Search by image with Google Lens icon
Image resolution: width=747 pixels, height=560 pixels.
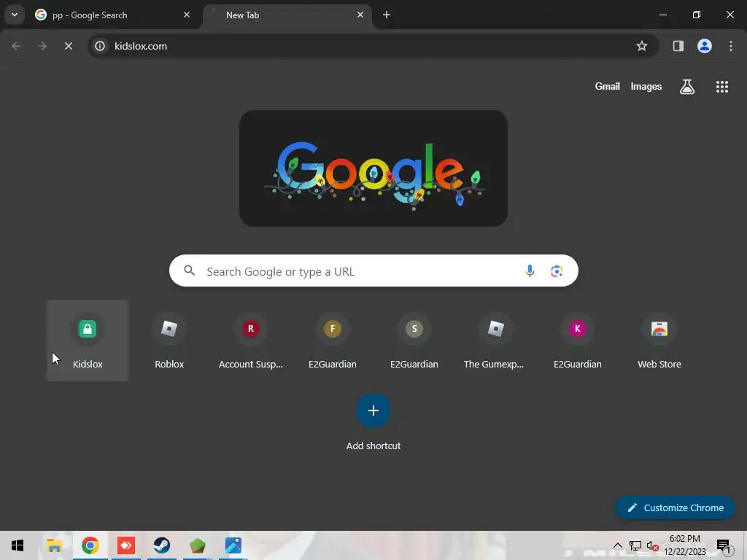coord(557,271)
